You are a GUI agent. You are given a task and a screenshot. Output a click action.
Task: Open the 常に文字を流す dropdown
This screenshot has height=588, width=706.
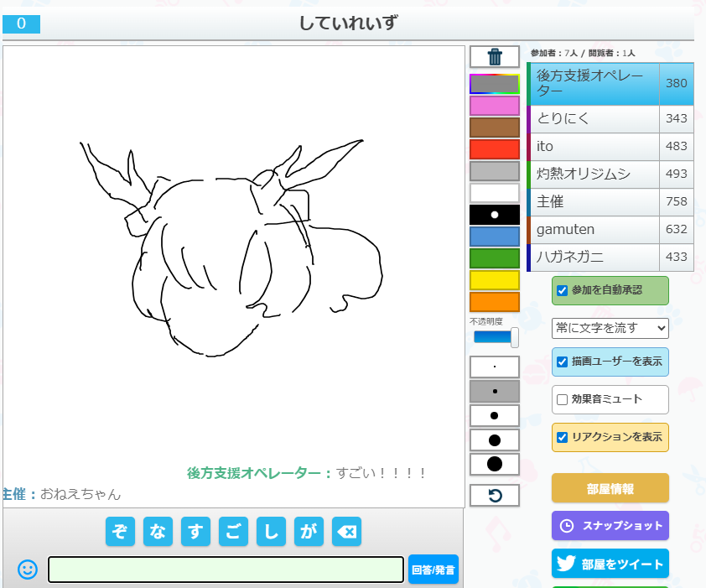click(x=610, y=327)
